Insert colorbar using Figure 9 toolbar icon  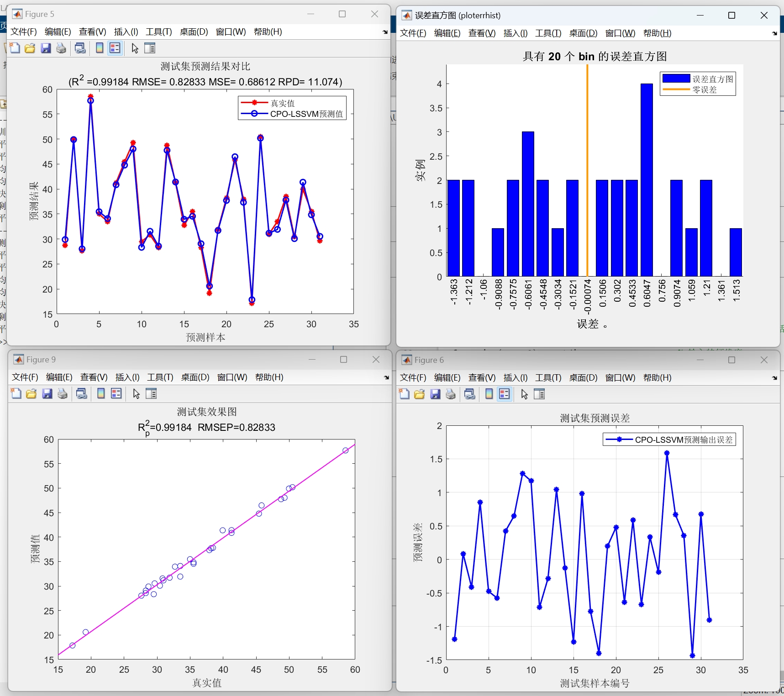click(101, 393)
